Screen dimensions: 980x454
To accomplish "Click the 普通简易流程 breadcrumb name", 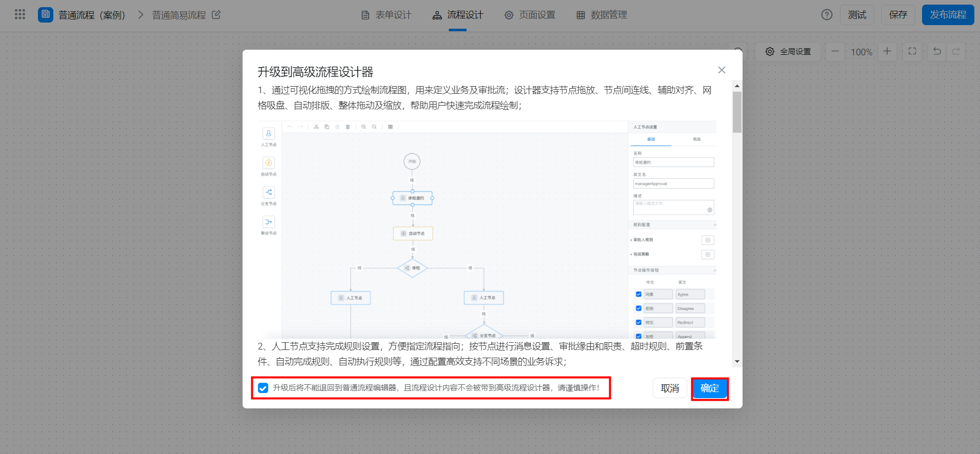I will tap(179, 15).
